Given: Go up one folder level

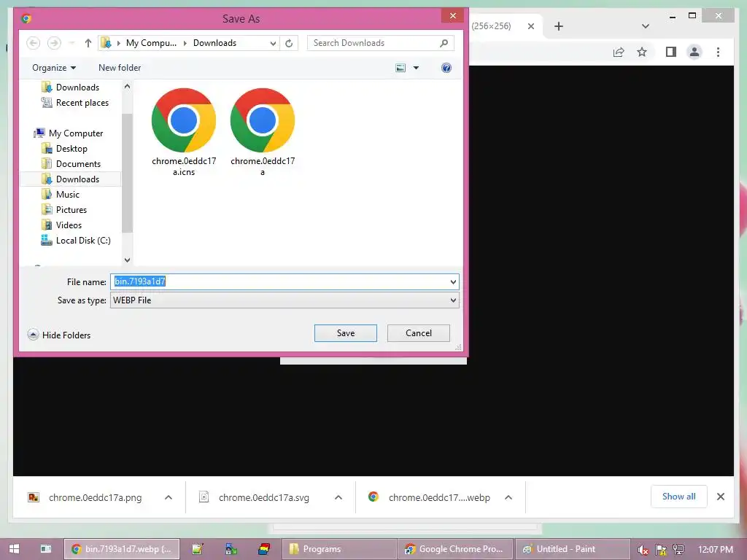Looking at the screenshot, I should tap(88, 43).
